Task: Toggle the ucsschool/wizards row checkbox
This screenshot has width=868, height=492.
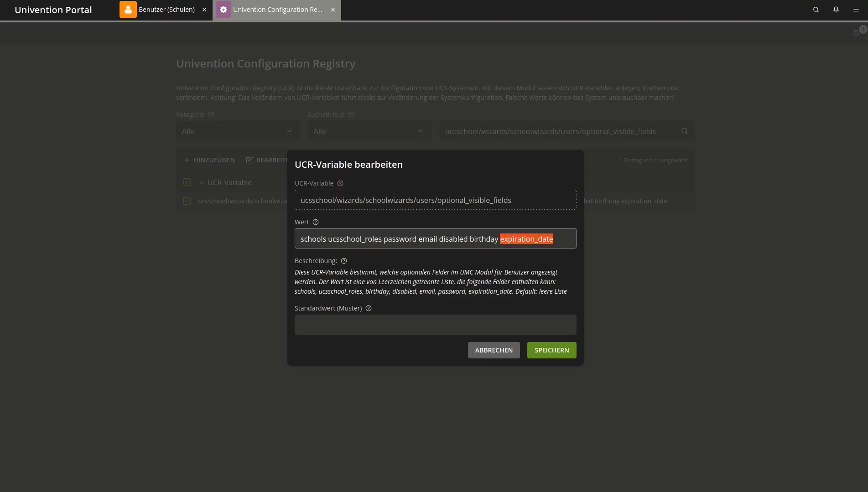Action: click(187, 201)
